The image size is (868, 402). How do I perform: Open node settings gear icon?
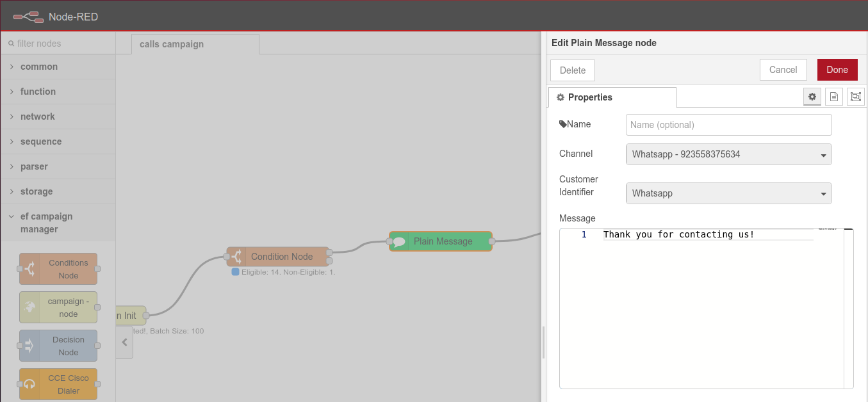(x=812, y=97)
